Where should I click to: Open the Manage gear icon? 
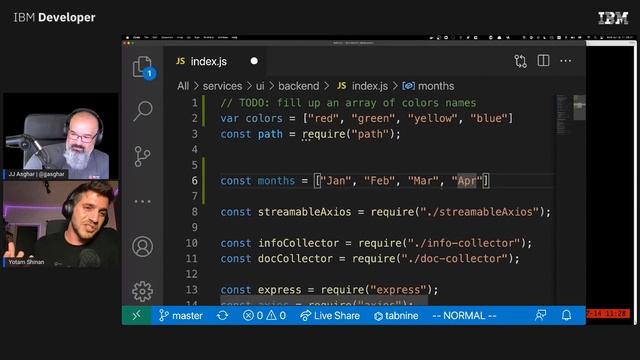tap(142, 291)
